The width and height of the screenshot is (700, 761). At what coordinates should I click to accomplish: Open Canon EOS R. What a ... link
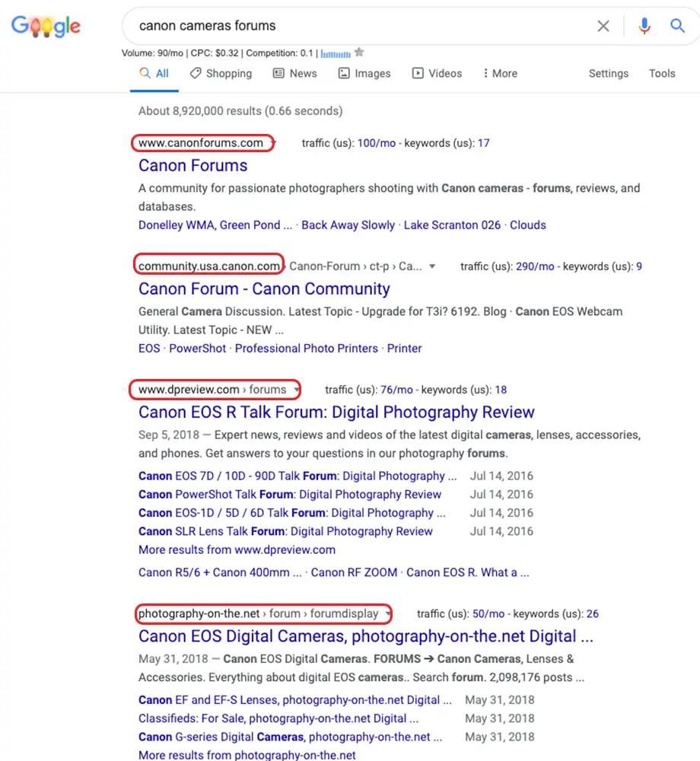click(x=468, y=573)
